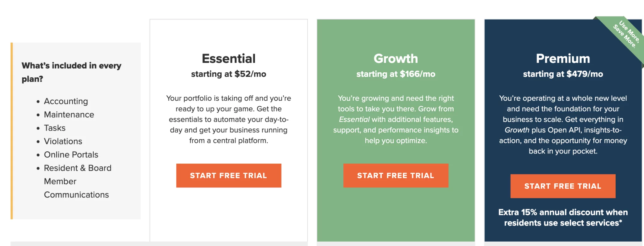The image size is (644, 246).
Task: Select the Growth plan heading
Action: point(396,59)
